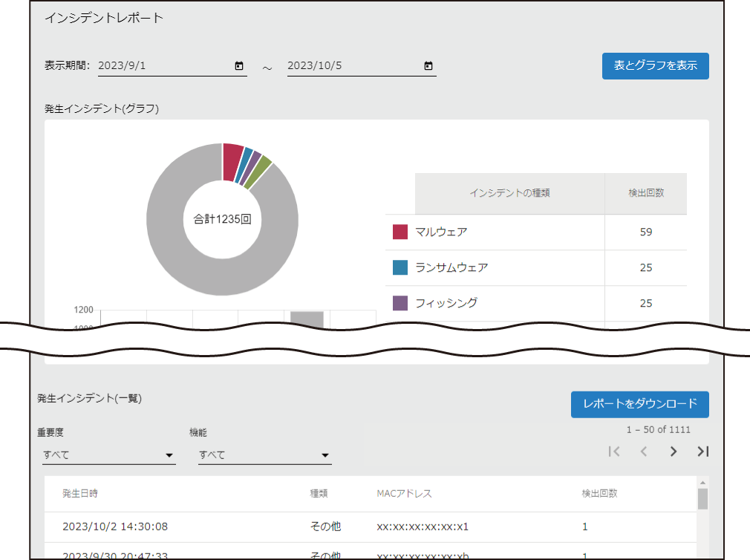This screenshot has width=750, height=560.
Task: Click the table scrollbar up arrow
Action: pyautogui.click(x=704, y=484)
